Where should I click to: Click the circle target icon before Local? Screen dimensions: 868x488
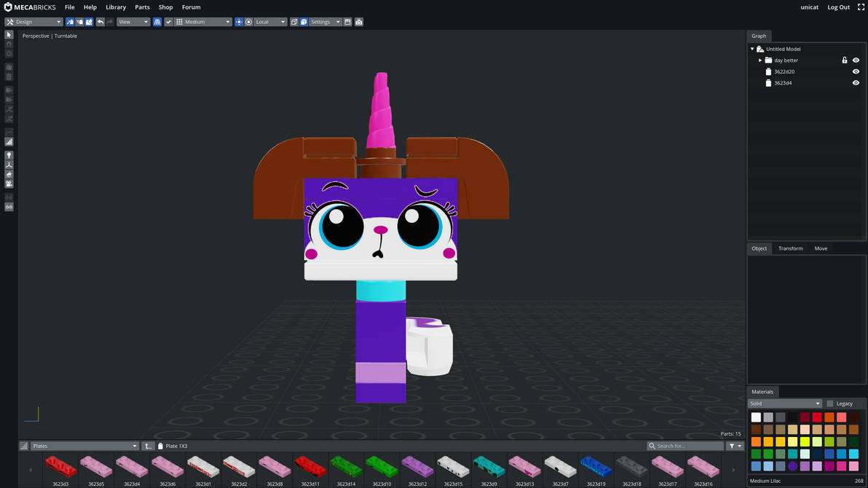pyautogui.click(x=248, y=22)
